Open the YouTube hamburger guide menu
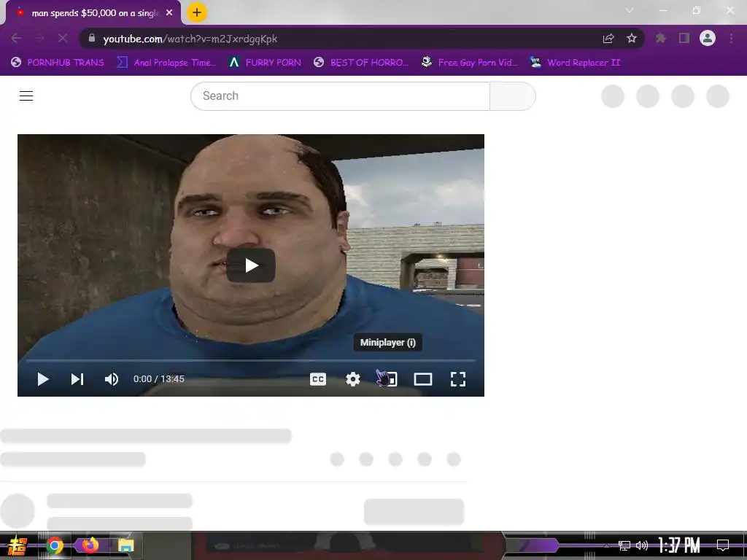The image size is (747, 560). coord(26,96)
